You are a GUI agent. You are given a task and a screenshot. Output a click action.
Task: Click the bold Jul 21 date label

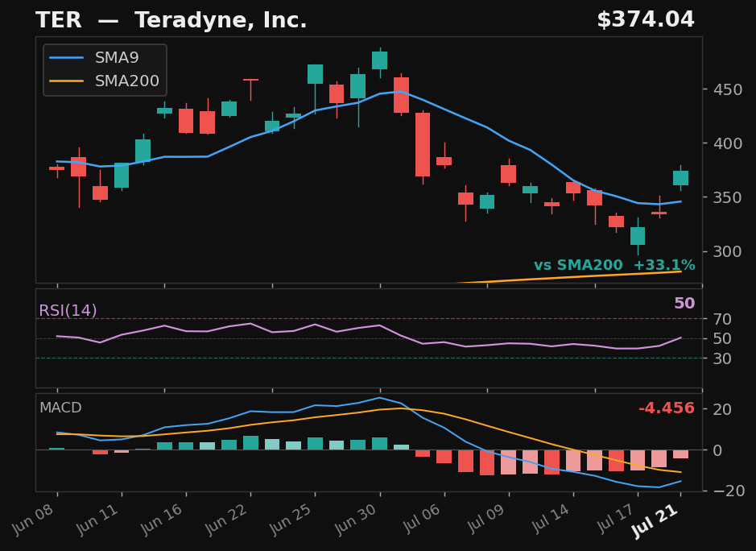(655, 521)
